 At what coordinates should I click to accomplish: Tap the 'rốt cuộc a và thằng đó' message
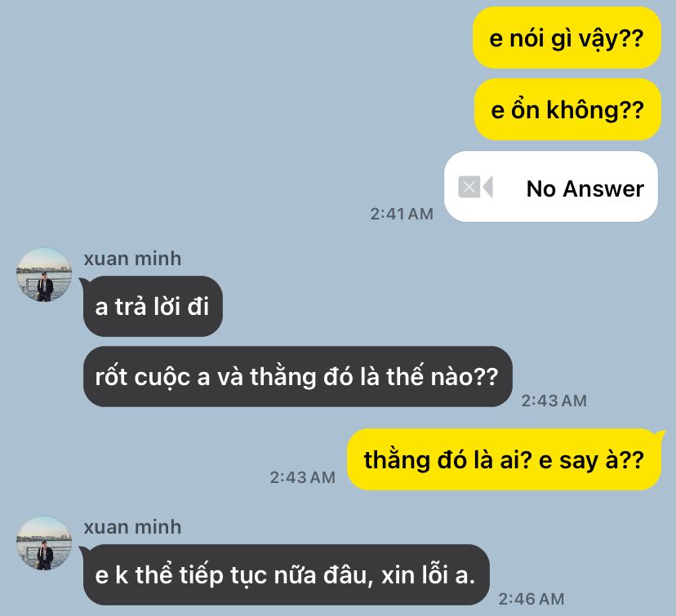(x=297, y=376)
